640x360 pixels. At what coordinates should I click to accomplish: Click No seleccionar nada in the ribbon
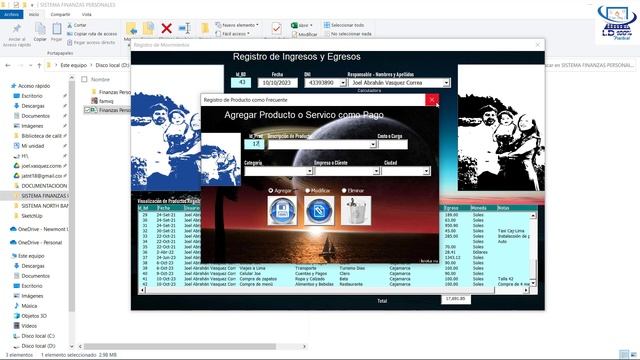click(347, 34)
